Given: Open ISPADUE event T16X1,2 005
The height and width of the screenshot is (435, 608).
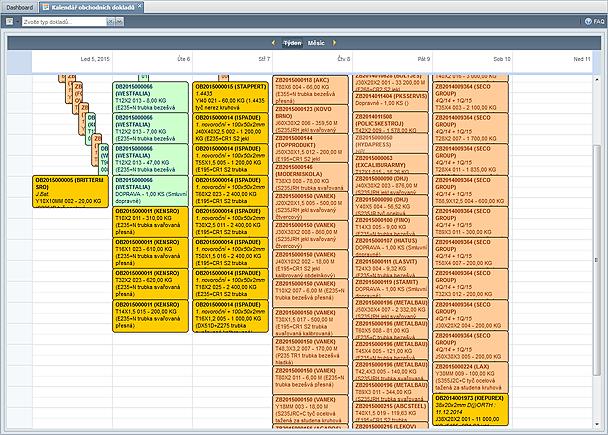Looking at the screenshot, I should click(x=230, y=316).
